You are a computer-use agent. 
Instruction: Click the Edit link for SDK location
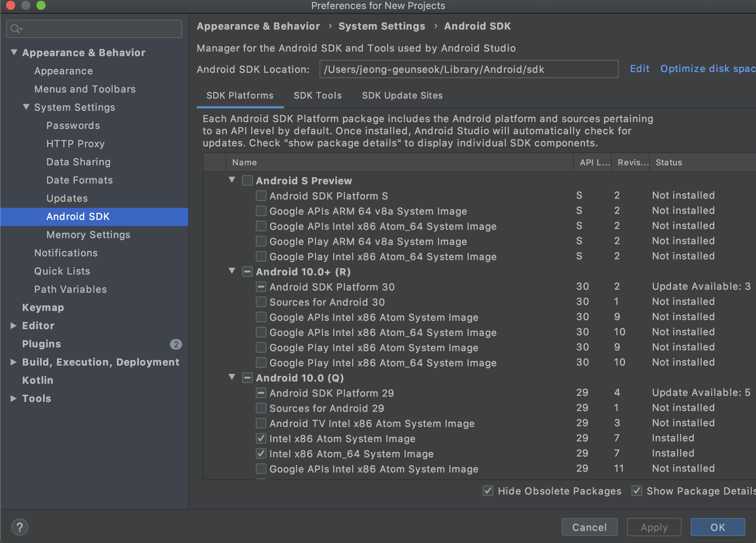click(639, 69)
